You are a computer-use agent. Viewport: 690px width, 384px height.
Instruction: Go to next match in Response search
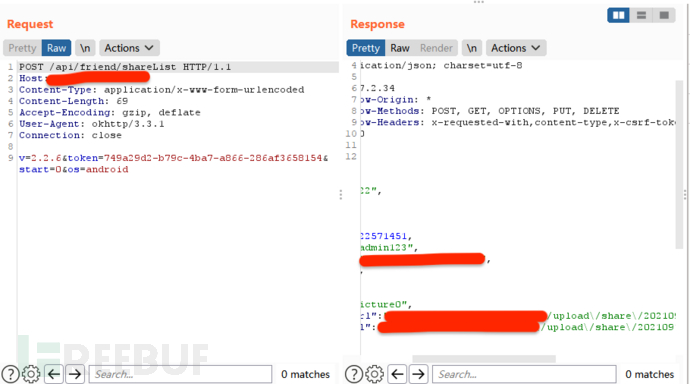(418, 374)
